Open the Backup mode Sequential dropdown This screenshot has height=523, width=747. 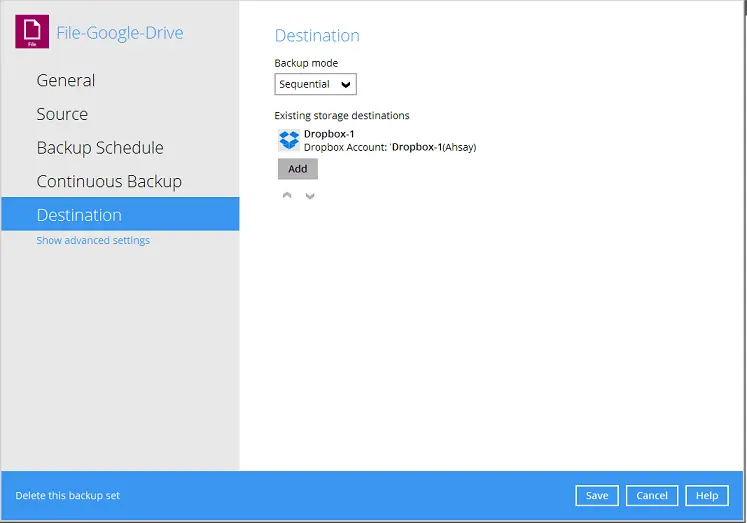click(315, 85)
